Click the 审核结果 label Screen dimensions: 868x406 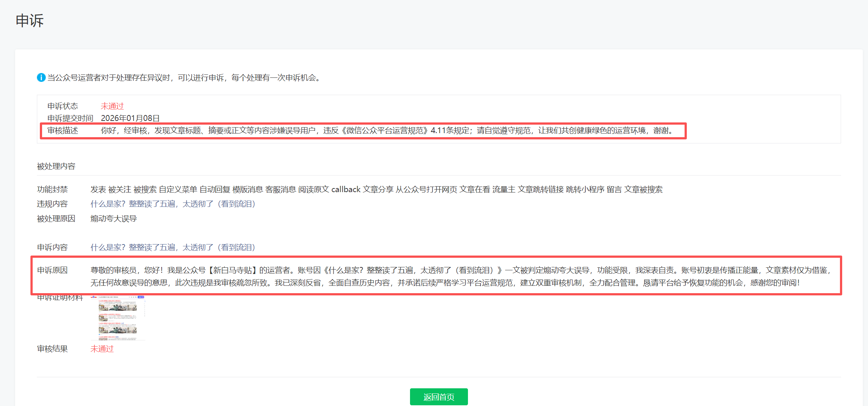[52, 349]
